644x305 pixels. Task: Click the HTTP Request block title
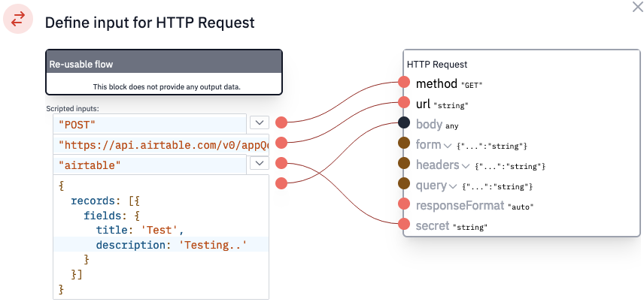click(x=437, y=65)
